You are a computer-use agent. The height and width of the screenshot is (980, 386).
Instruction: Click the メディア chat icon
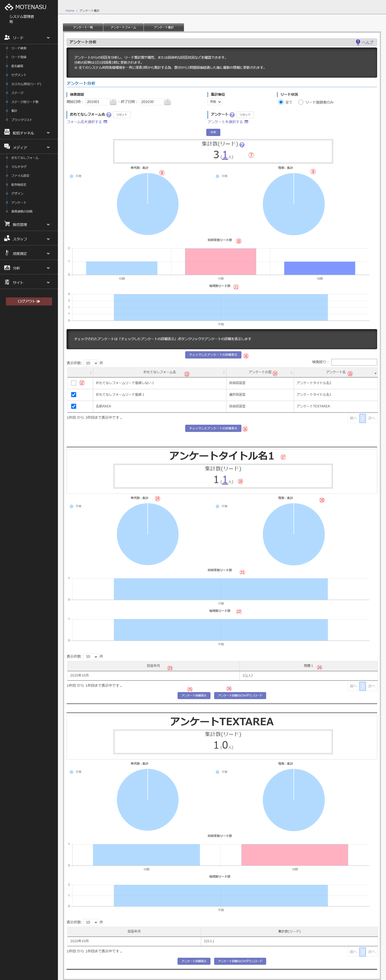tap(7, 146)
